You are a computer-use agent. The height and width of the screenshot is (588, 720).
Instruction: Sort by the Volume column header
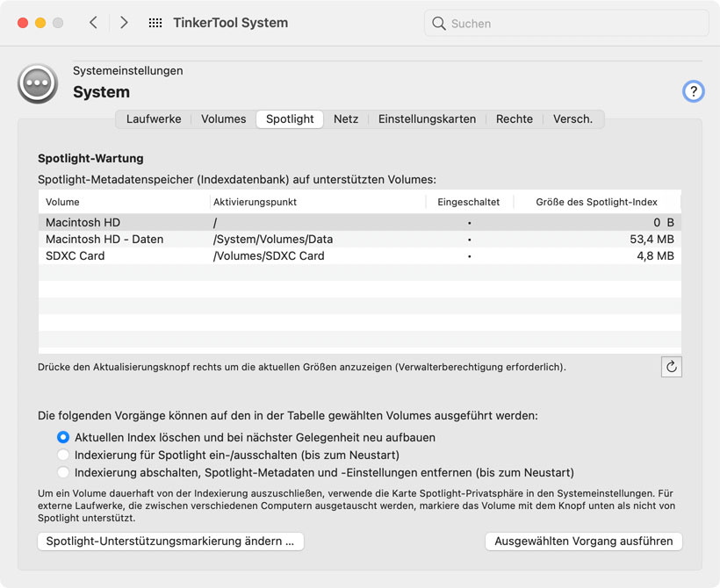point(124,202)
